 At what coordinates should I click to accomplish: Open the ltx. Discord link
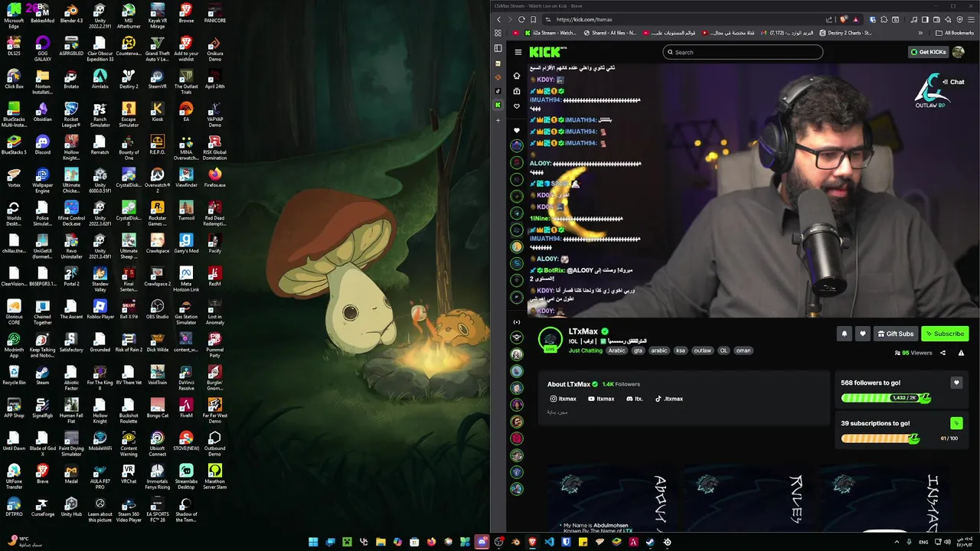(635, 399)
